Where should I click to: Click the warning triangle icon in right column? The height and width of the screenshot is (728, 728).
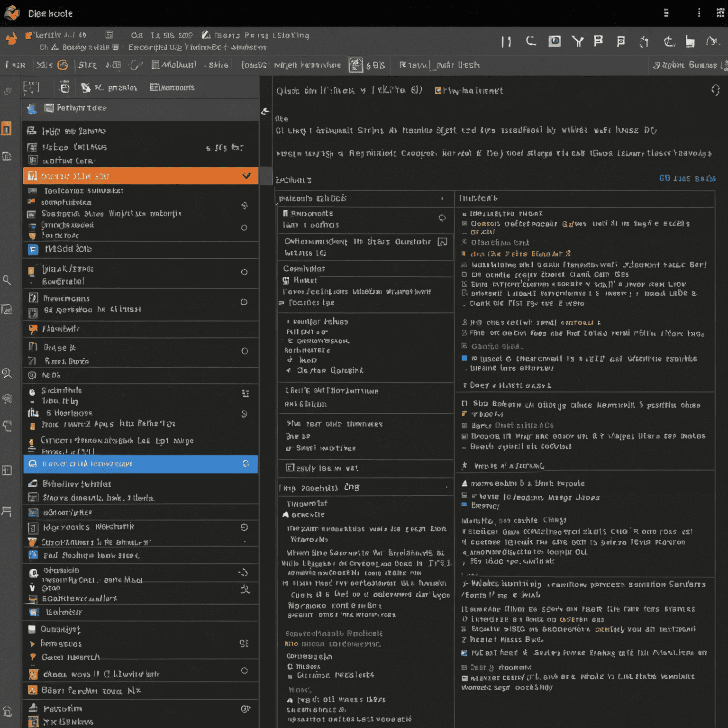[x=464, y=483]
